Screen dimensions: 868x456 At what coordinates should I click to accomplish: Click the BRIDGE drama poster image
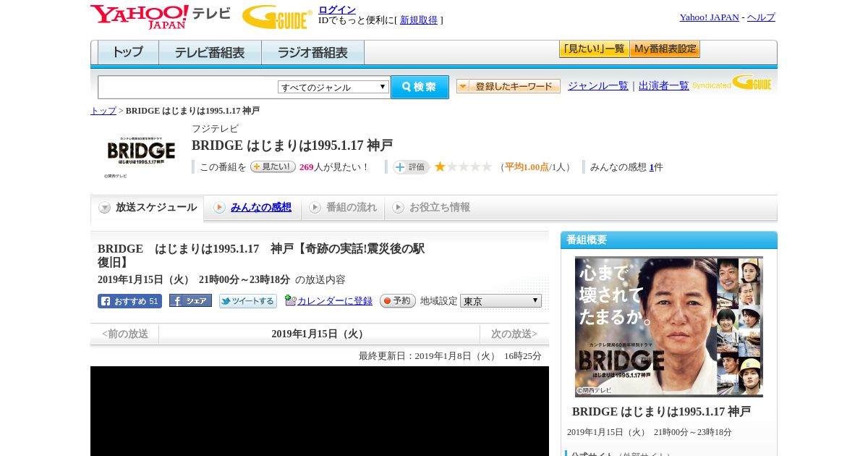pyautogui.click(x=669, y=326)
